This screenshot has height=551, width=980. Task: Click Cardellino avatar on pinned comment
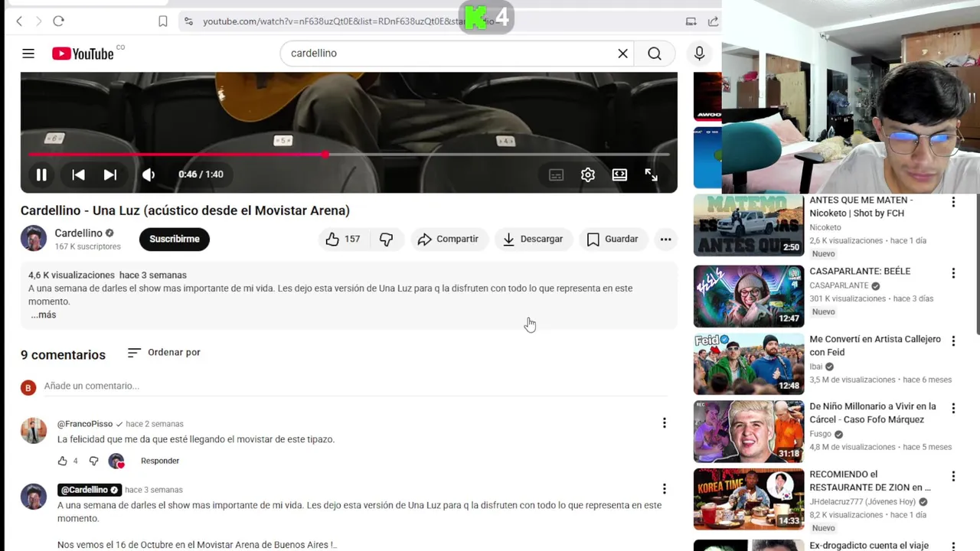[x=34, y=497]
